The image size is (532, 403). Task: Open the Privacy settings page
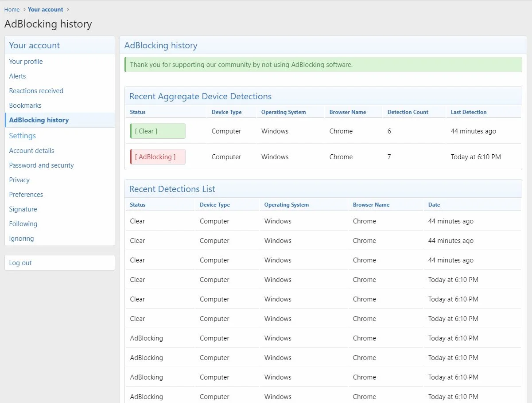pyautogui.click(x=19, y=180)
